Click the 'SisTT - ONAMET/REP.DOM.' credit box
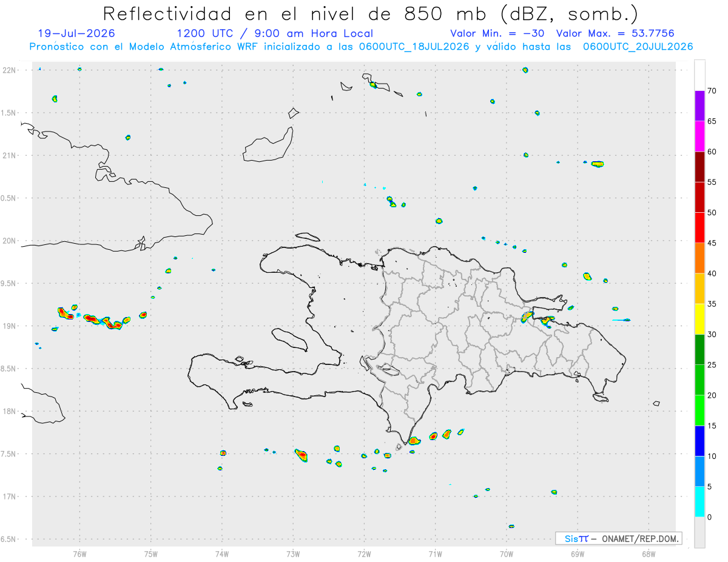728x562 pixels. (618, 538)
